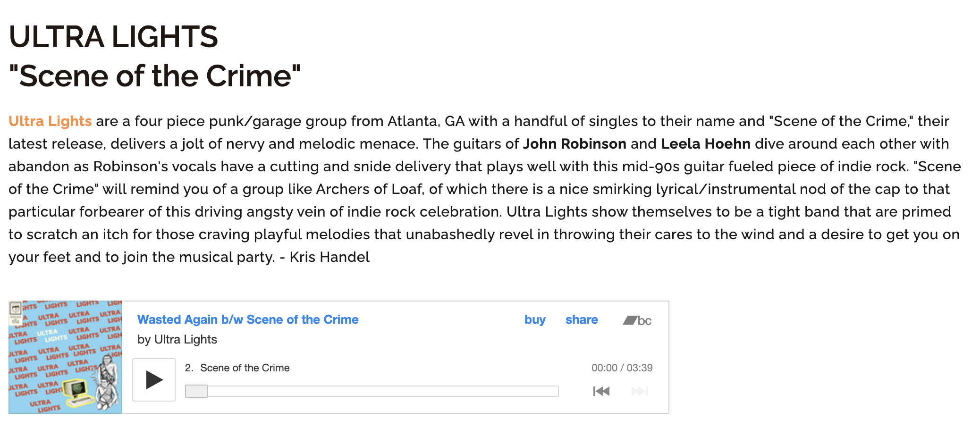Open the Ultra Lights album cover art
The height and width of the screenshot is (436, 980).
coord(65,357)
